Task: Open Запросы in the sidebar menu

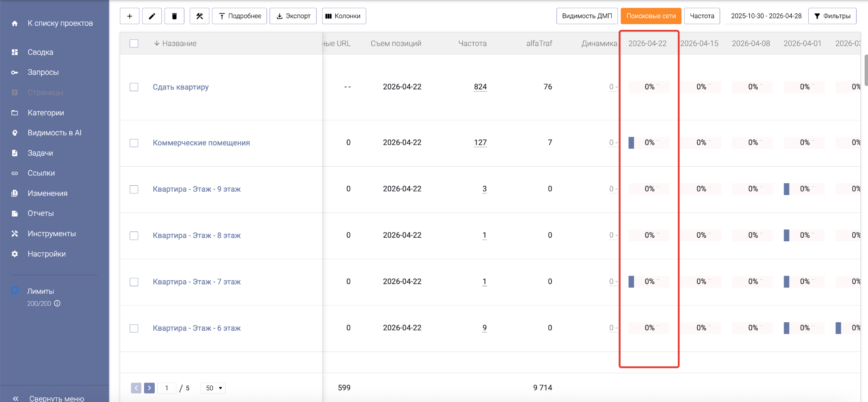Action: tap(43, 72)
